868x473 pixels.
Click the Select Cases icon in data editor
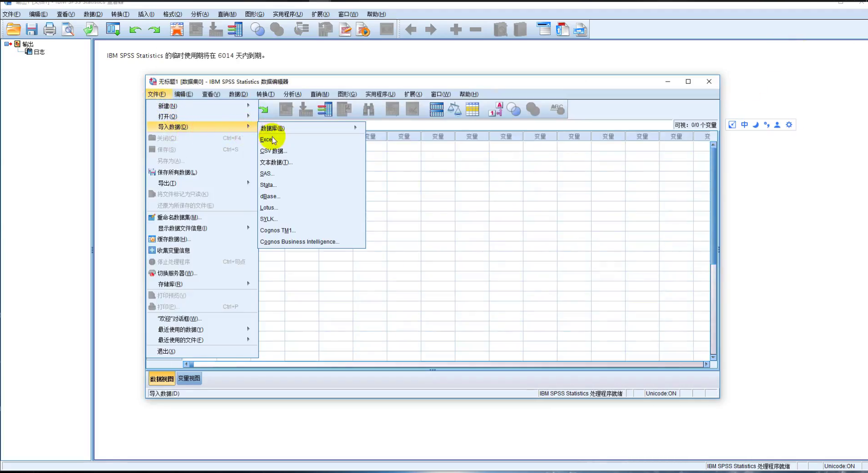click(473, 109)
